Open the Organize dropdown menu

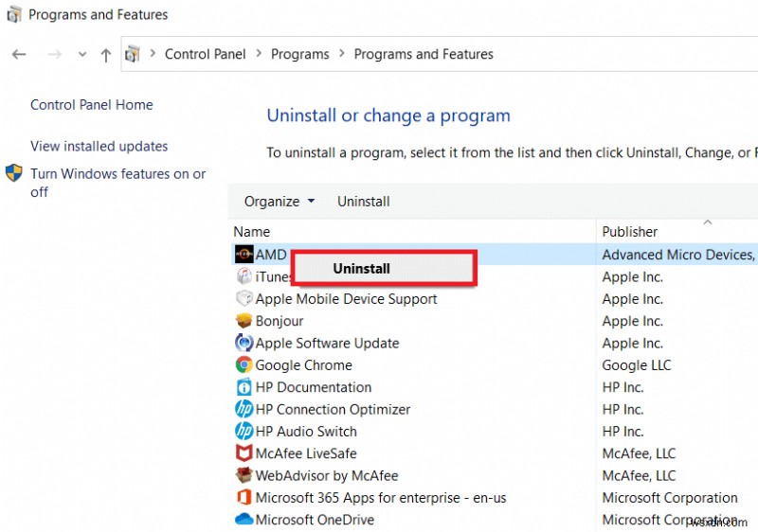[279, 201]
